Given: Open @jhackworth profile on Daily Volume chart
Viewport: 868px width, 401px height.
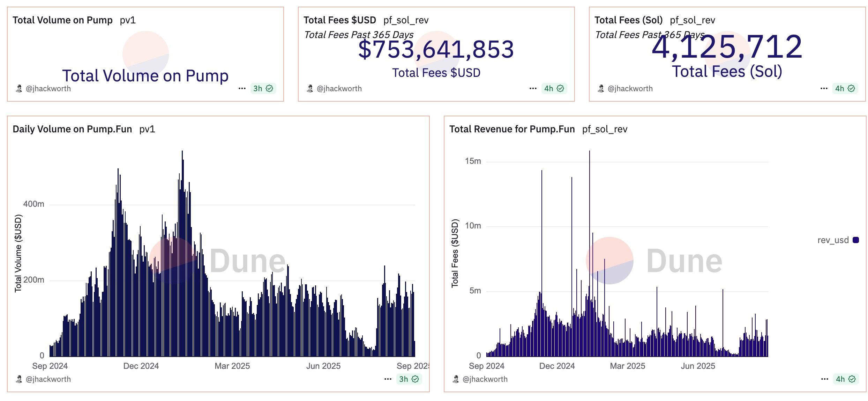Looking at the screenshot, I should [48, 379].
